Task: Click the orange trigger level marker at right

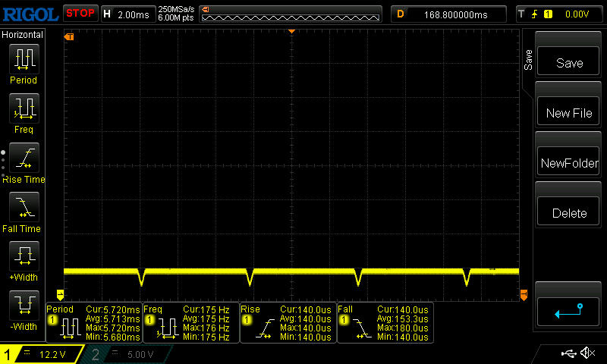Action: click(524, 295)
